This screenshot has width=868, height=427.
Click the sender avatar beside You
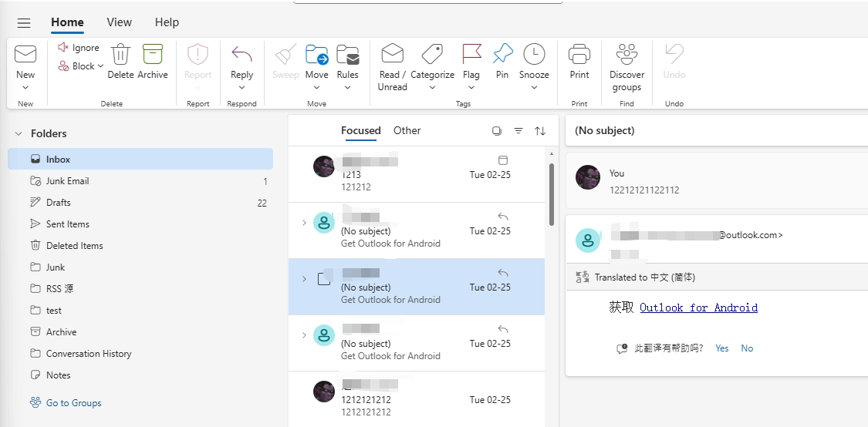click(588, 177)
